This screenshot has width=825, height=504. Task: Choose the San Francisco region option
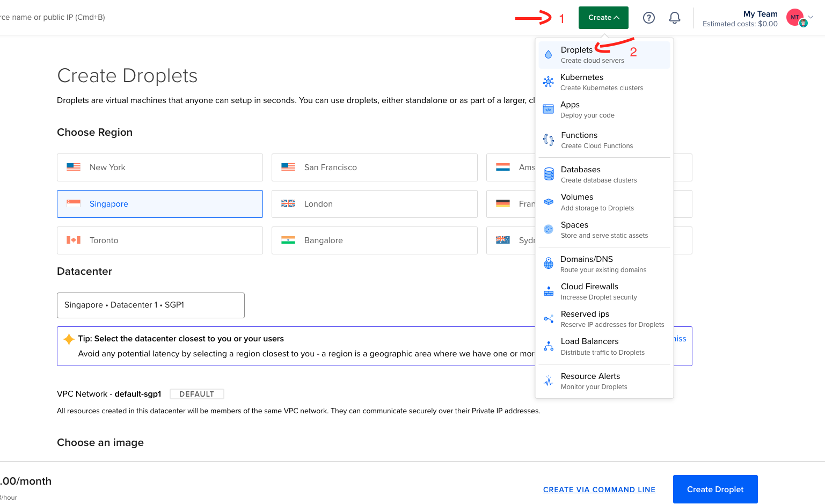374,167
